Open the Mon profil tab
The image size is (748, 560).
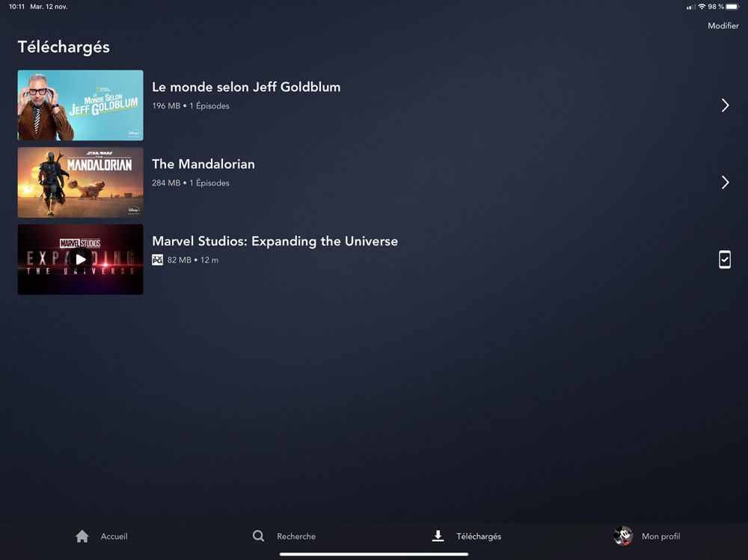pos(647,536)
